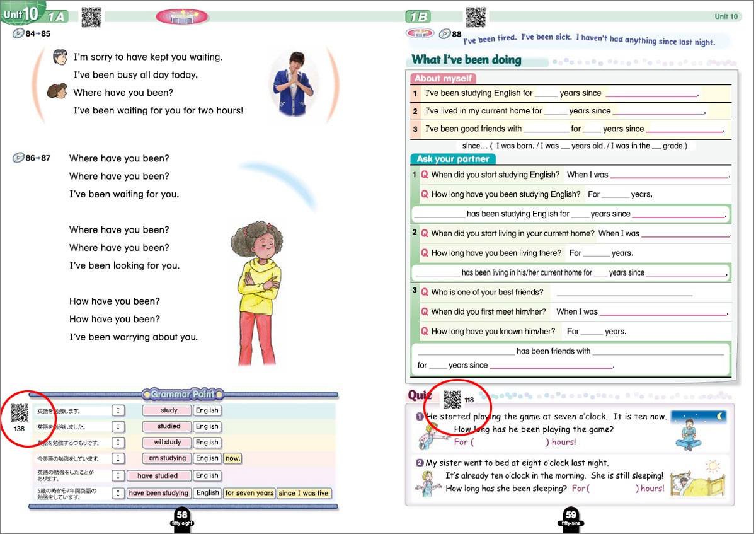Click the "Ask your partner" header tab
The height and width of the screenshot is (534, 756).
click(452, 159)
